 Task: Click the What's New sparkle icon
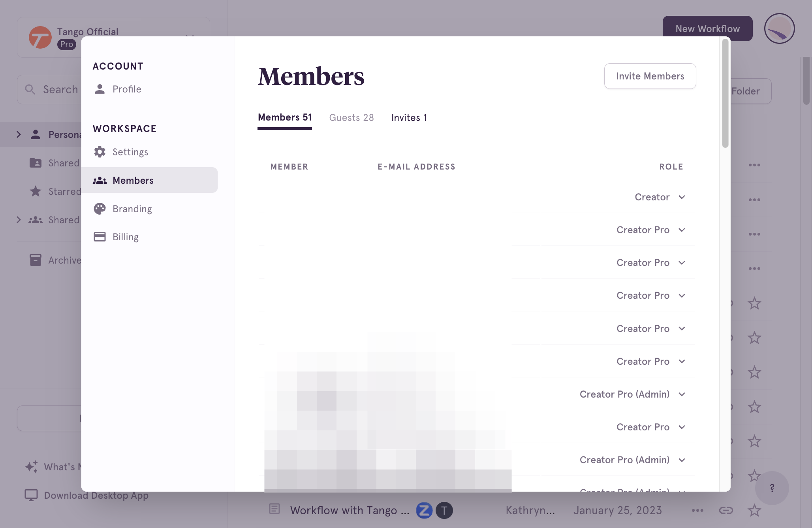(32, 467)
